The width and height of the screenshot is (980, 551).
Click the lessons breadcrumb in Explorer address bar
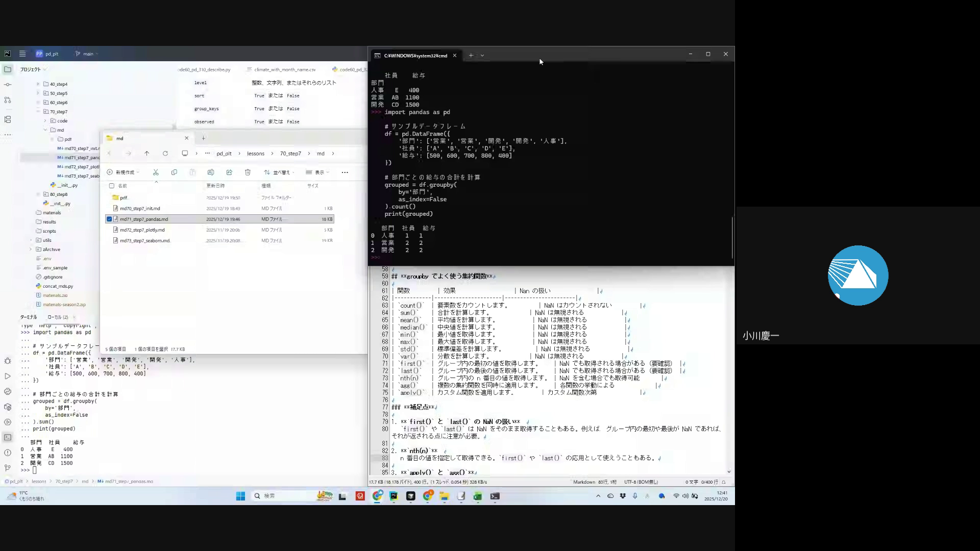point(256,154)
